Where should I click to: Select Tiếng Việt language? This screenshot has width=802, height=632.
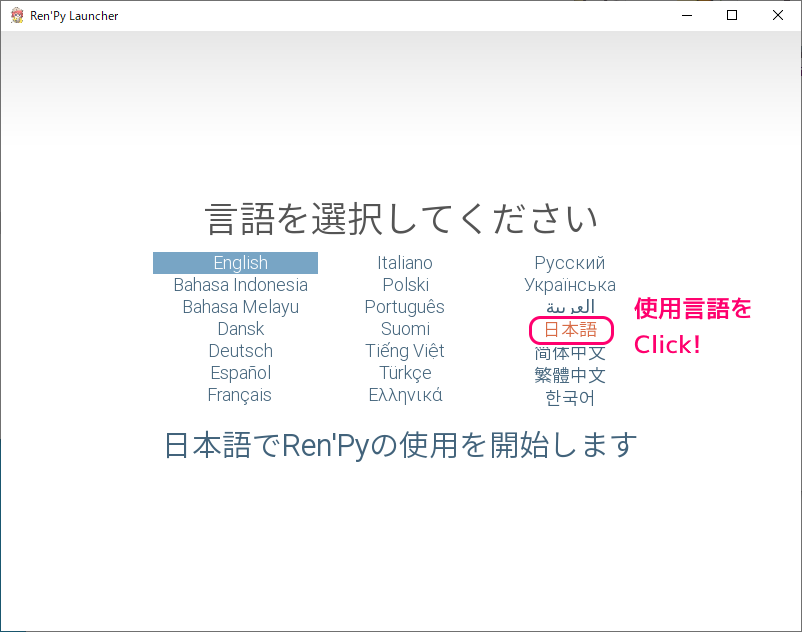pos(405,351)
